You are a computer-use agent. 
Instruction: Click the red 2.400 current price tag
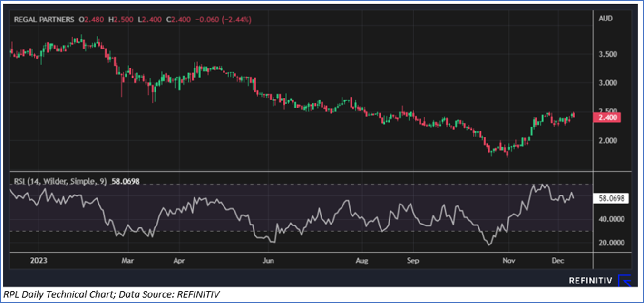(x=607, y=117)
